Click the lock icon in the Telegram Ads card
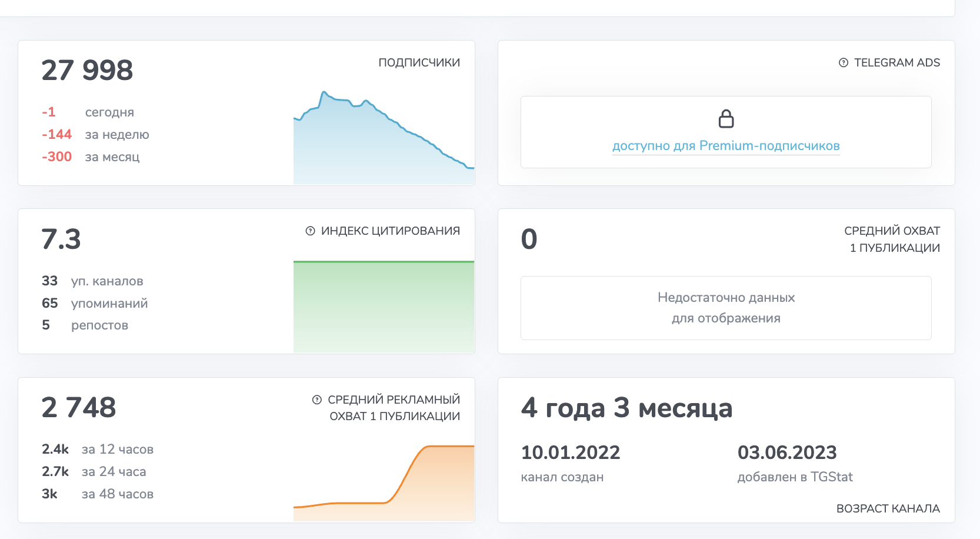Image resolution: width=980 pixels, height=539 pixels. [x=726, y=119]
